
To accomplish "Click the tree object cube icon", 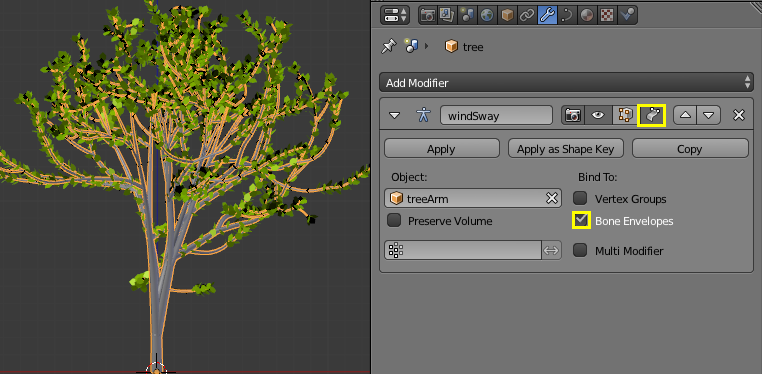I will point(451,47).
